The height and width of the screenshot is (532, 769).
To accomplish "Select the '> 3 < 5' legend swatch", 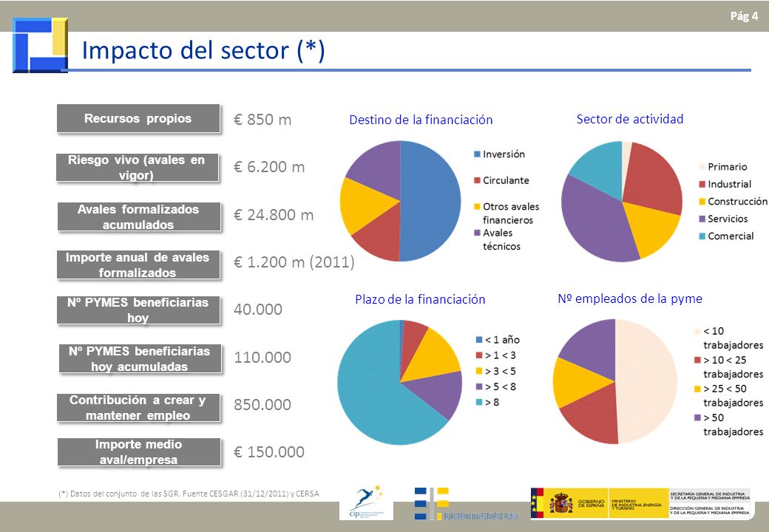I will click(479, 371).
